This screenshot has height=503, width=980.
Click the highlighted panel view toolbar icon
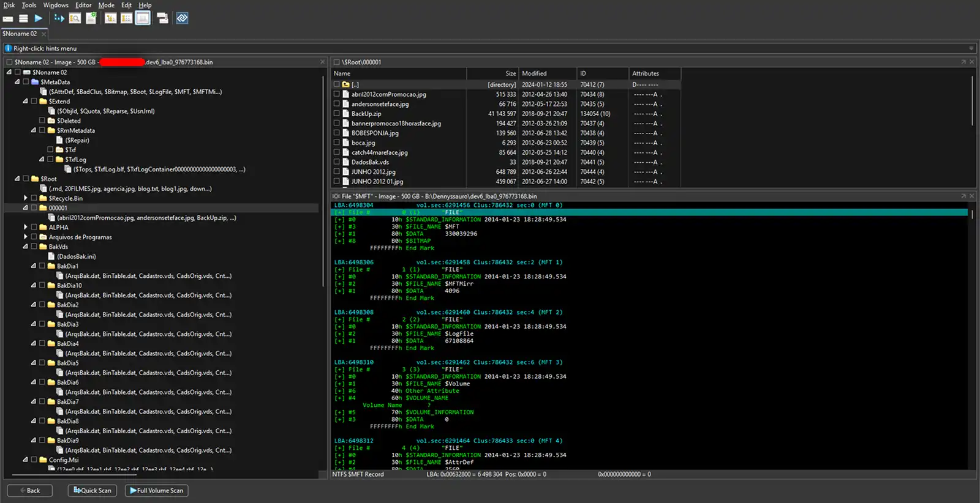coord(143,18)
